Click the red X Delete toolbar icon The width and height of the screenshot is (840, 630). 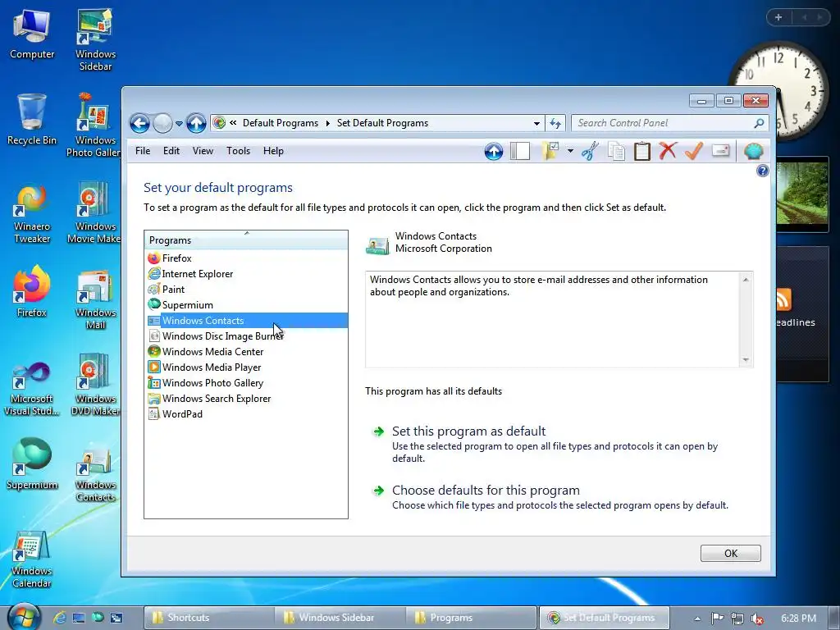pyautogui.click(x=668, y=151)
